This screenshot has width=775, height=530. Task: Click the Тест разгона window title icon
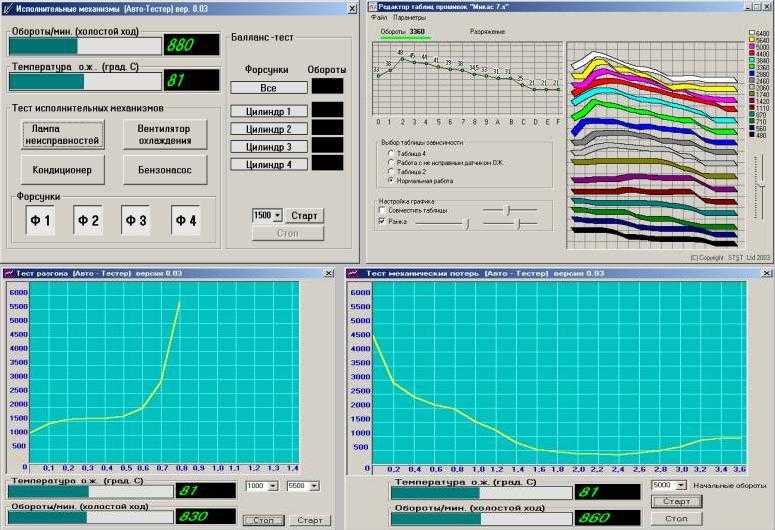tap(8, 273)
